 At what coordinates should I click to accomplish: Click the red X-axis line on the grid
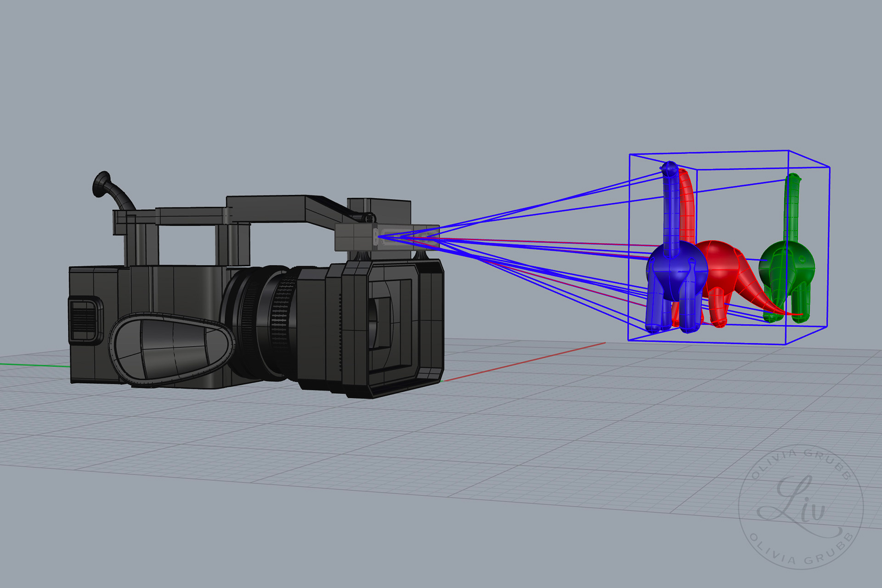coord(524,362)
